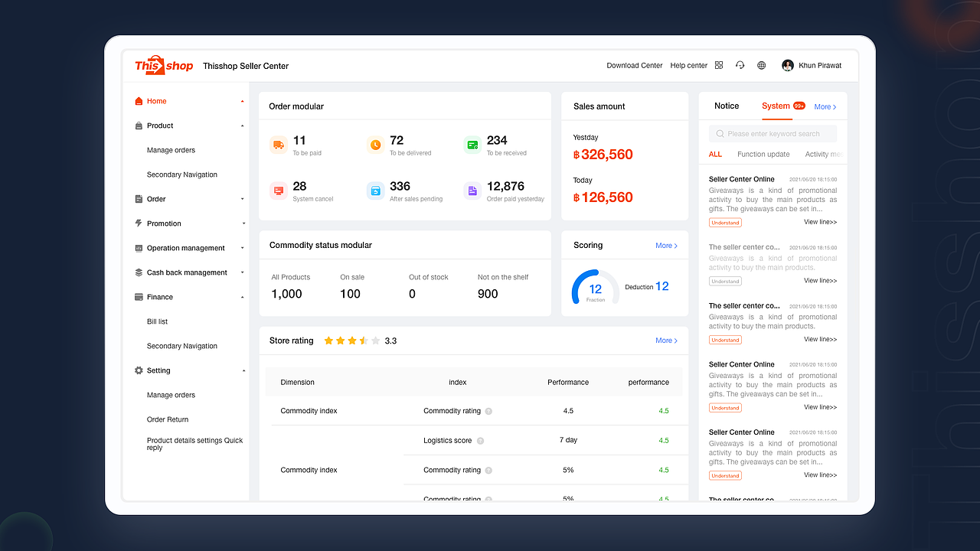The height and width of the screenshot is (551, 980).
Task: Click the Scoring fraction gauge
Action: [x=596, y=288]
